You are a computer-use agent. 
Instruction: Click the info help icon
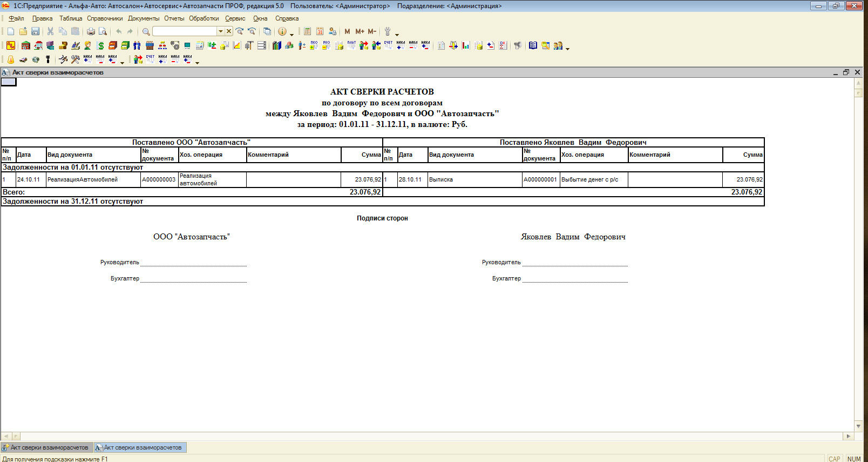[x=282, y=31]
